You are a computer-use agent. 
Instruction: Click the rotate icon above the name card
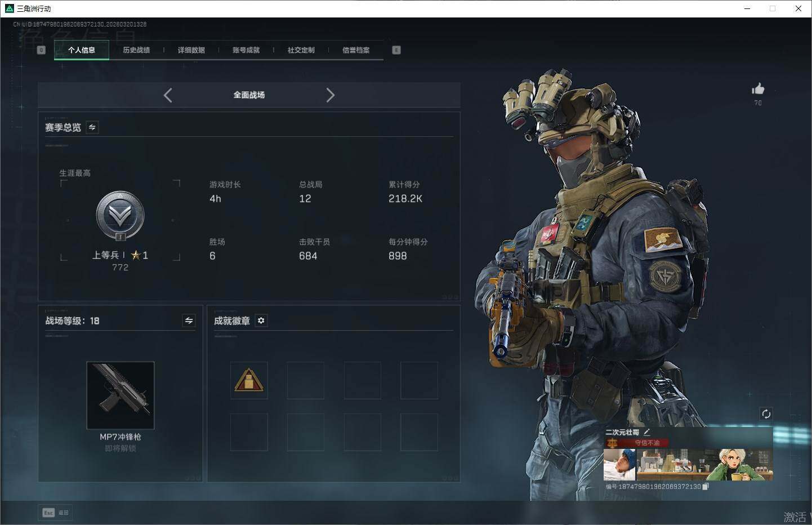pyautogui.click(x=766, y=414)
